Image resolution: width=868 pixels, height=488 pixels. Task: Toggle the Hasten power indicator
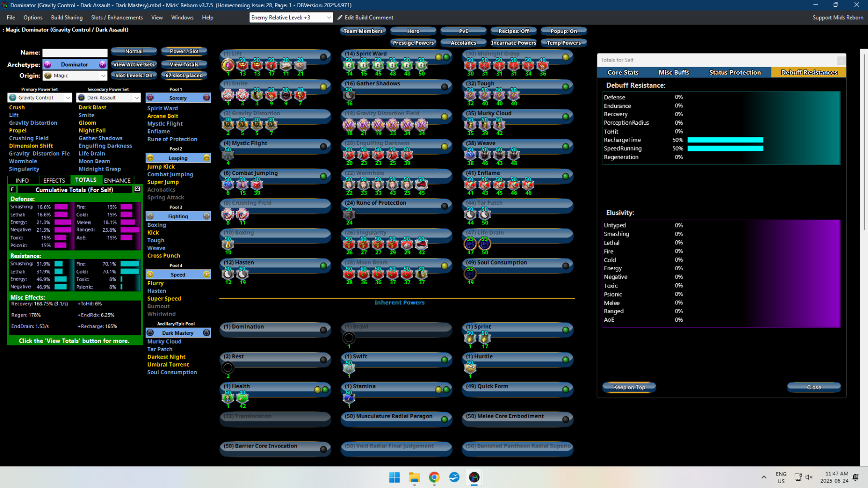tap(324, 265)
